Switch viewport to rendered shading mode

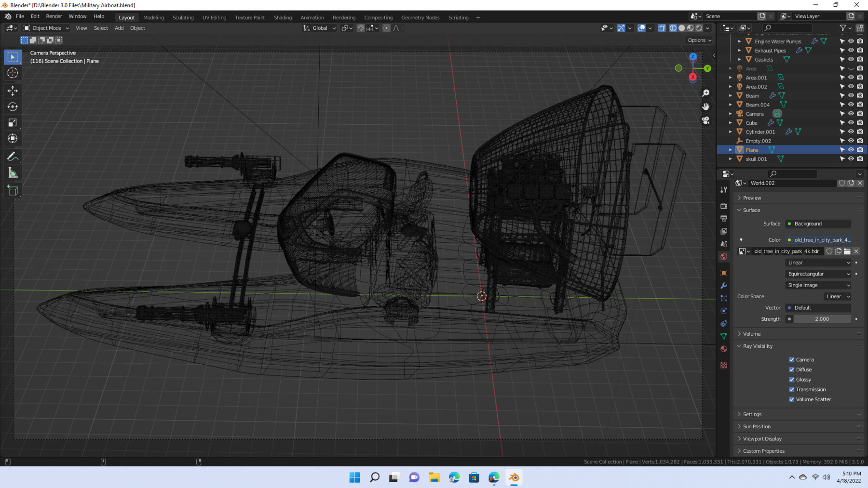[x=699, y=28]
